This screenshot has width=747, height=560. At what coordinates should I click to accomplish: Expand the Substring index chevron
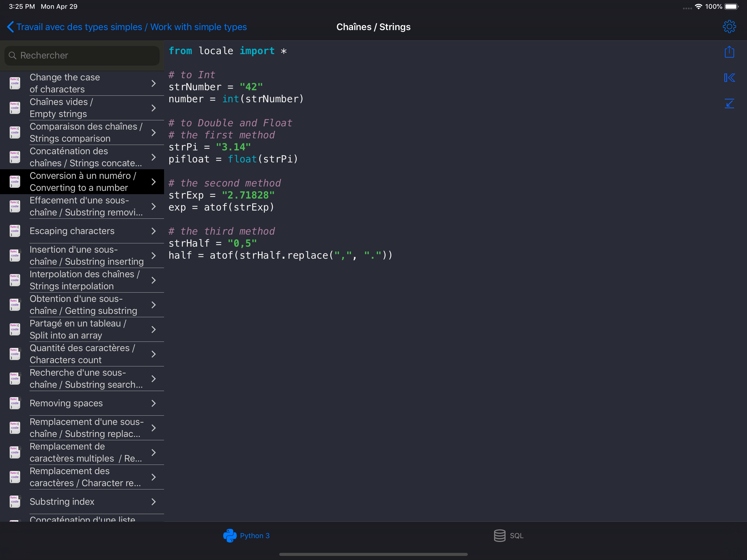pos(154,501)
